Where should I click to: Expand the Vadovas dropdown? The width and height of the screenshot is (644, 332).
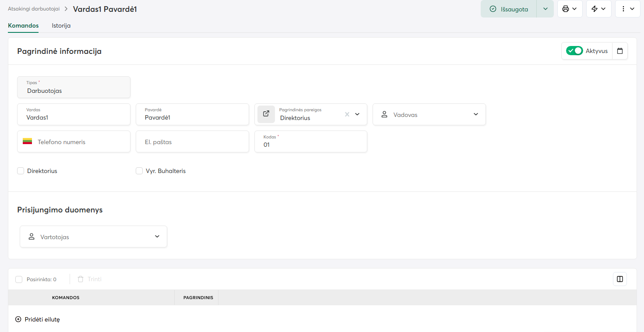(476, 114)
